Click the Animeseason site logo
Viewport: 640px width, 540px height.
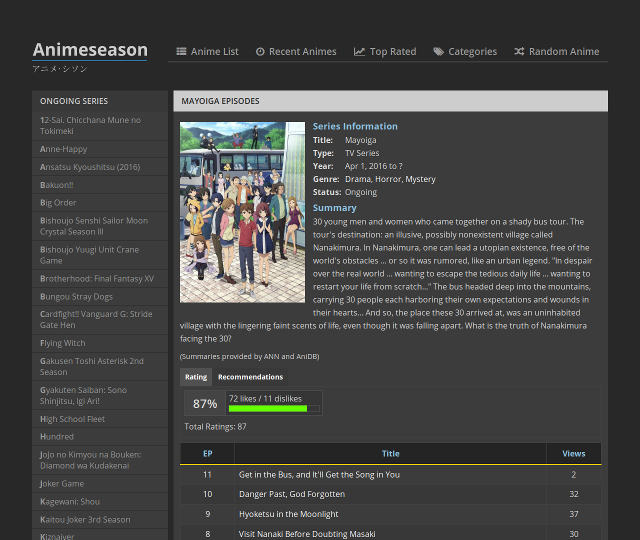coord(90,50)
